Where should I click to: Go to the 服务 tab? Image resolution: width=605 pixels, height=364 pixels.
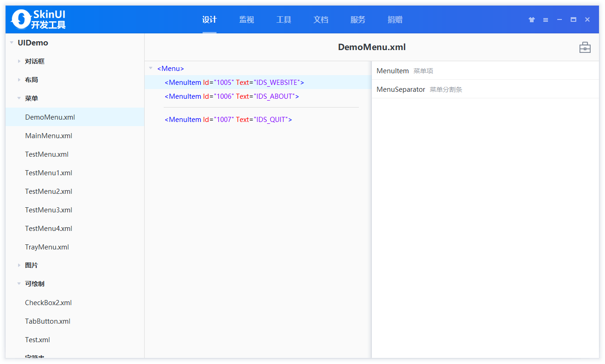click(x=358, y=19)
